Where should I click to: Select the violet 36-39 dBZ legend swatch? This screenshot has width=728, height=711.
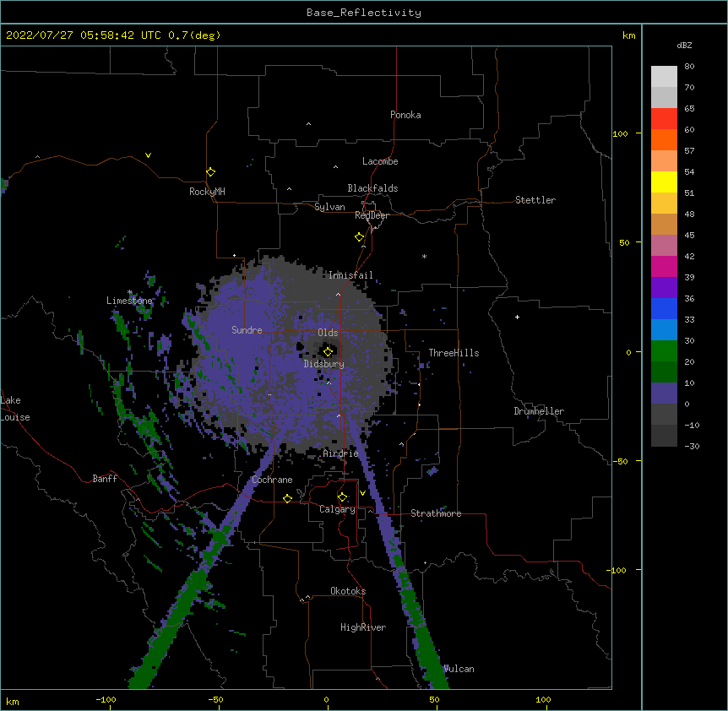[x=664, y=288]
